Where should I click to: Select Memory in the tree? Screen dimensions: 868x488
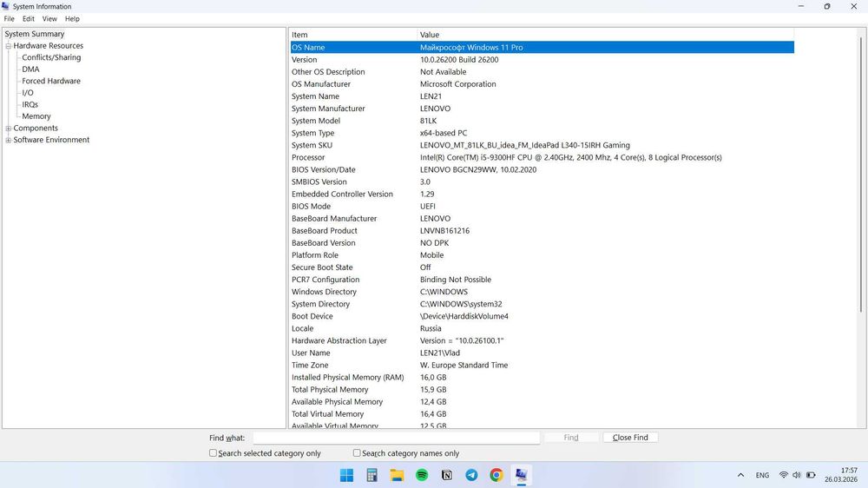tap(36, 116)
